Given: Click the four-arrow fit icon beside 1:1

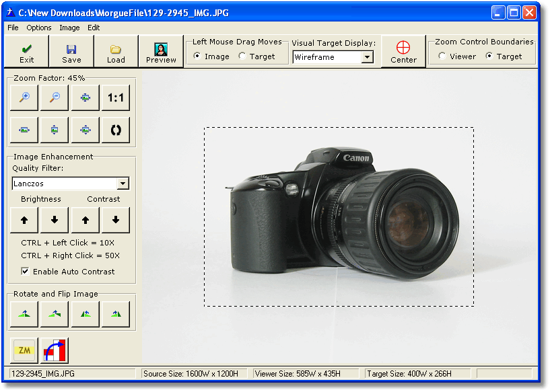Looking at the screenshot, I should (85, 97).
